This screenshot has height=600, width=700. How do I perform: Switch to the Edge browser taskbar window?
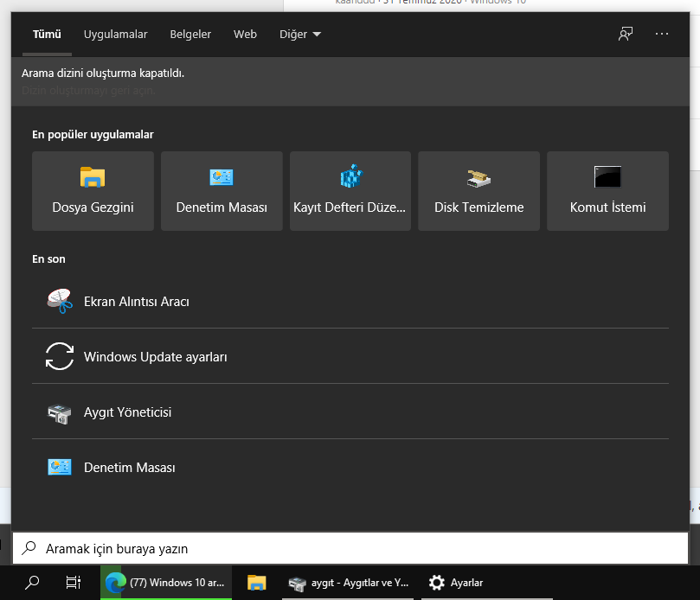[166, 582]
